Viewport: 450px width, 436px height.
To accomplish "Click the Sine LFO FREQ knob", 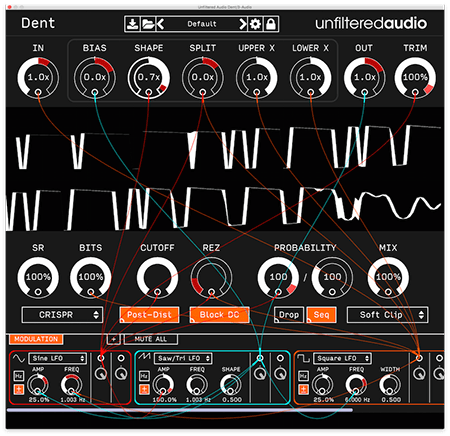I will click(x=71, y=384).
